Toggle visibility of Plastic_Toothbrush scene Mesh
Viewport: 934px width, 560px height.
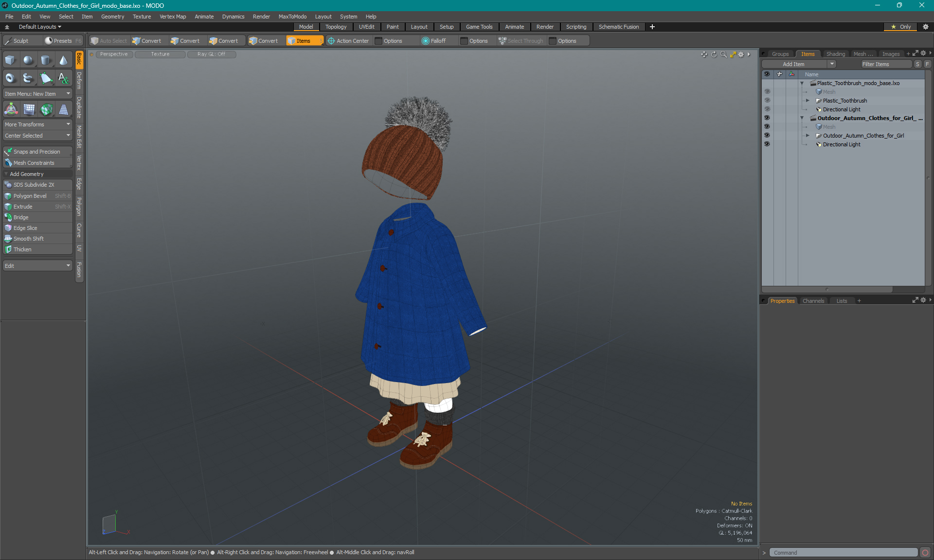(767, 92)
